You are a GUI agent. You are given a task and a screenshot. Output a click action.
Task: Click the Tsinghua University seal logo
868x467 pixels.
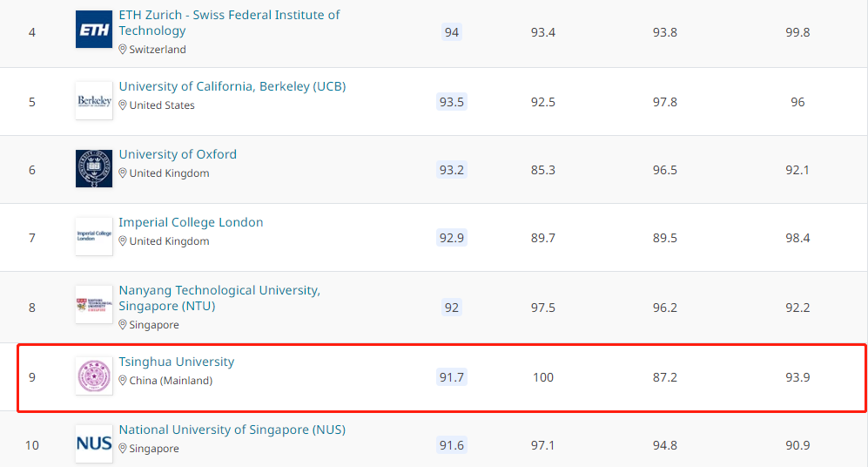point(93,376)
